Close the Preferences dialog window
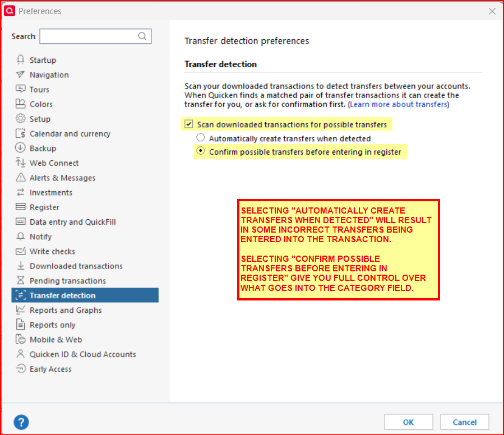 coord(492,11)
